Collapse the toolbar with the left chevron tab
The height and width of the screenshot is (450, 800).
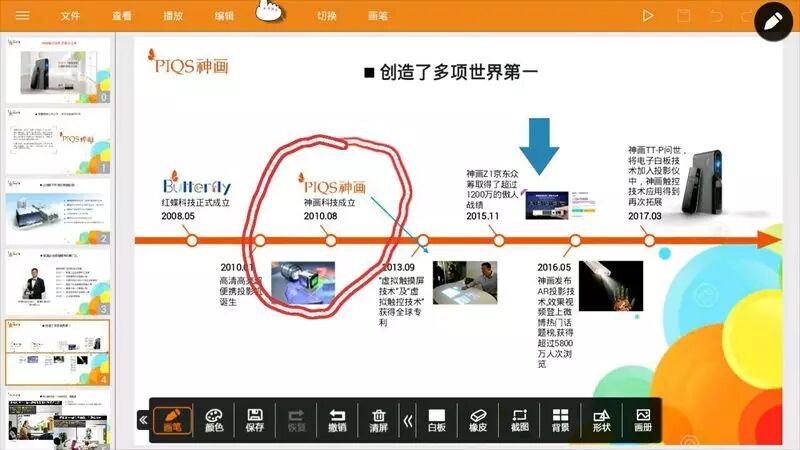(143, 420)
